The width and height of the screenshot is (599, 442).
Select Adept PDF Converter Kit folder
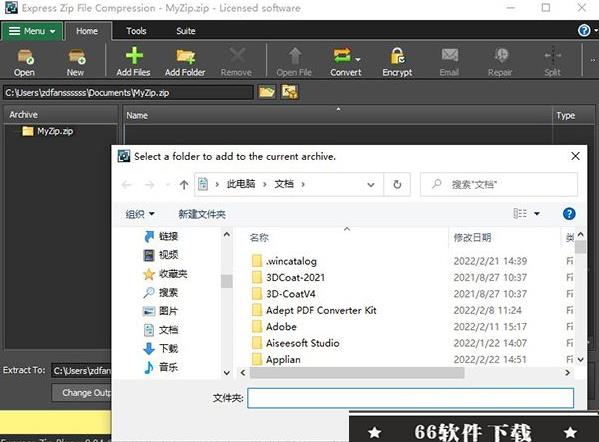(314, 310)
